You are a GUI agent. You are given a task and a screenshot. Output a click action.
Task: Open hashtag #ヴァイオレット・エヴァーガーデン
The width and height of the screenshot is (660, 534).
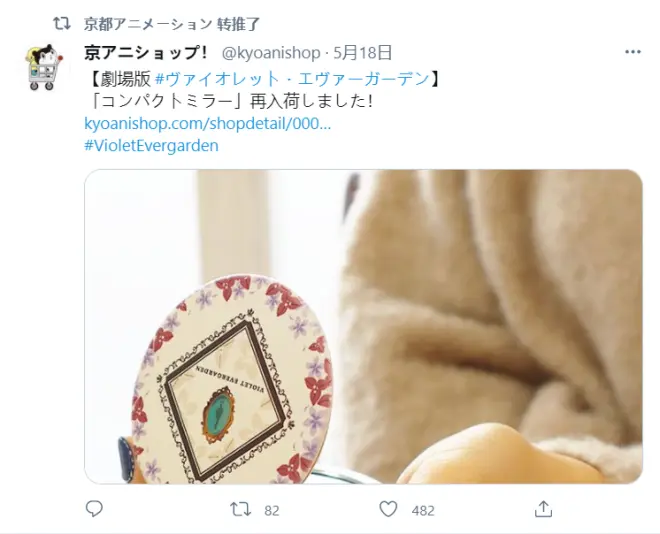click(293, 79)
